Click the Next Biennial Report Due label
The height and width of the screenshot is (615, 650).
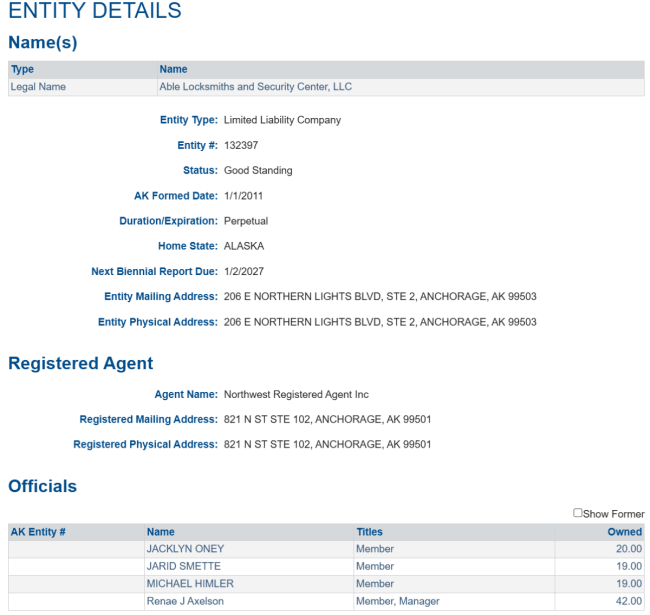(x=154, y=271)
